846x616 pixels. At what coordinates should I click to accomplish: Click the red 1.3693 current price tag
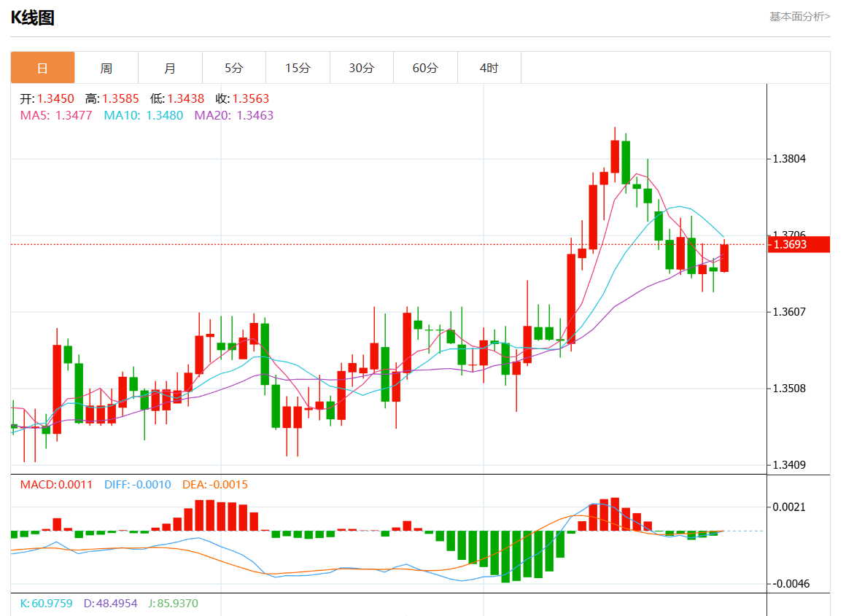tap(799, 244)
